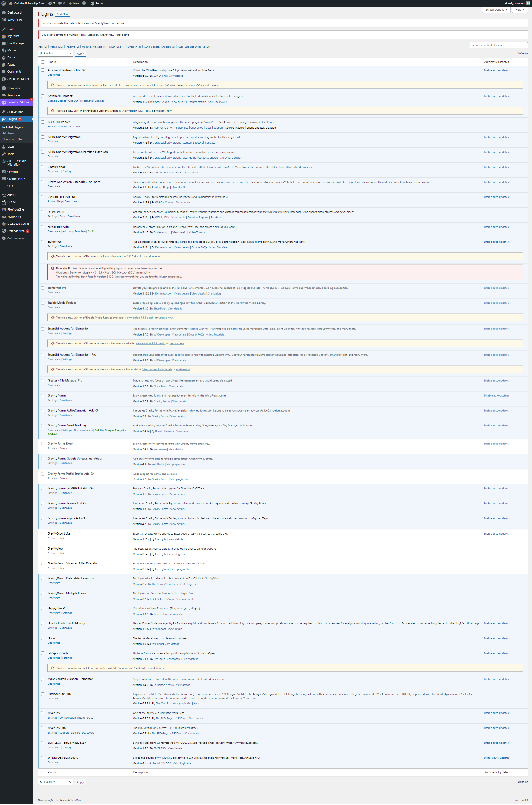Open the Defender Pro shield icon
Viewport: 532px width, 805px height.
tap(4, 231)
